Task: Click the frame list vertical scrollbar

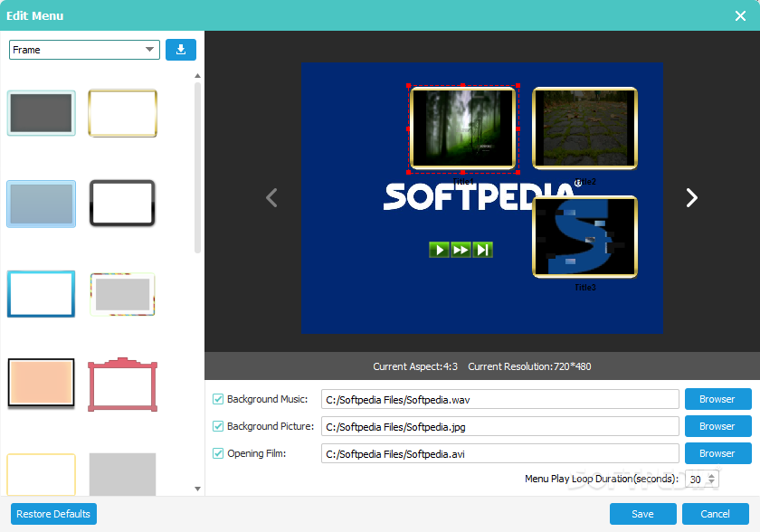Action: point(197,167)
